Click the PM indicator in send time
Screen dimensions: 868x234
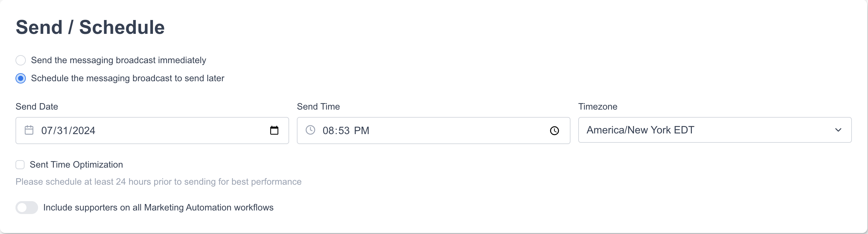(x=361, y=131)
